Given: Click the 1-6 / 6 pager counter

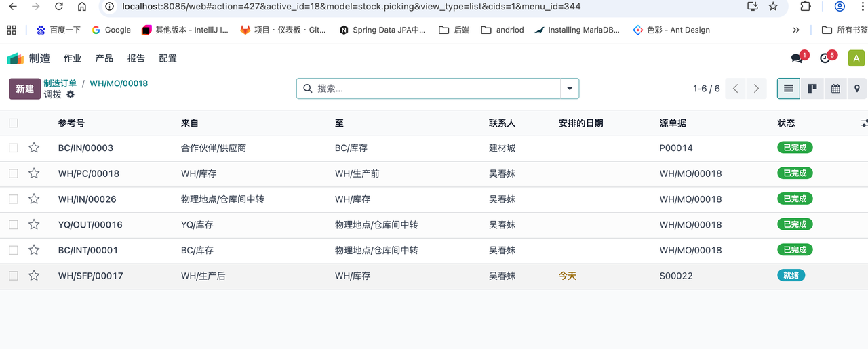Looking at the screenshot, I should pos(707,89).
